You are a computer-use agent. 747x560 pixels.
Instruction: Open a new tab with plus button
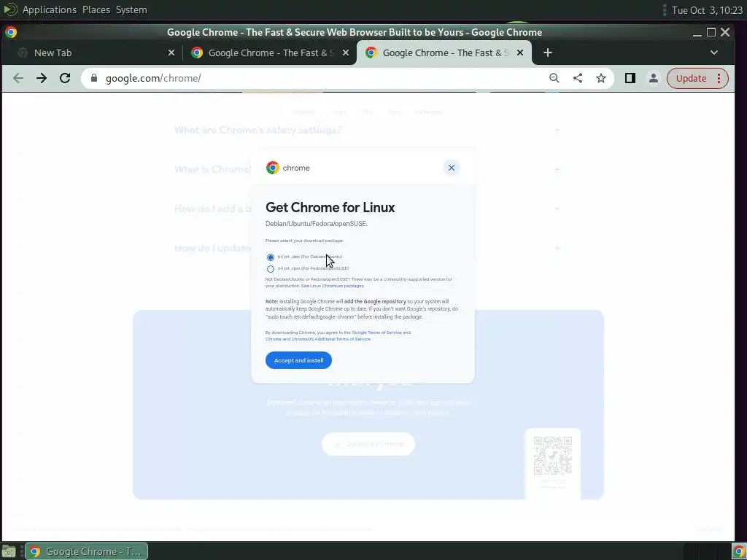548,52
